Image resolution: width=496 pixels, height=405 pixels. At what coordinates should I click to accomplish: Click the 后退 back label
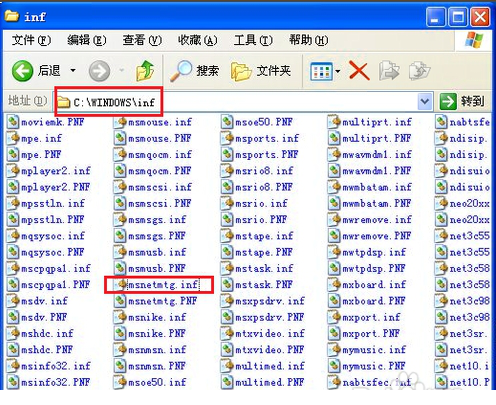[49, 71]
